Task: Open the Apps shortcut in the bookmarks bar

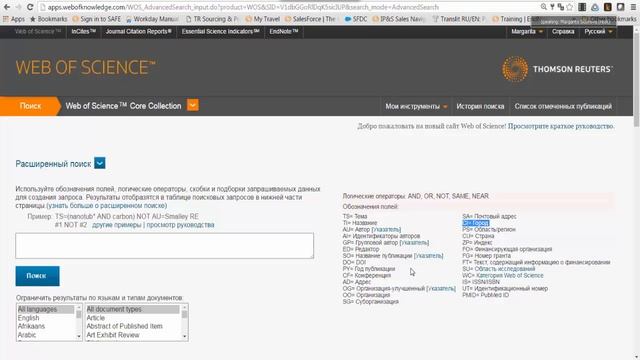Action: [14, 19]
